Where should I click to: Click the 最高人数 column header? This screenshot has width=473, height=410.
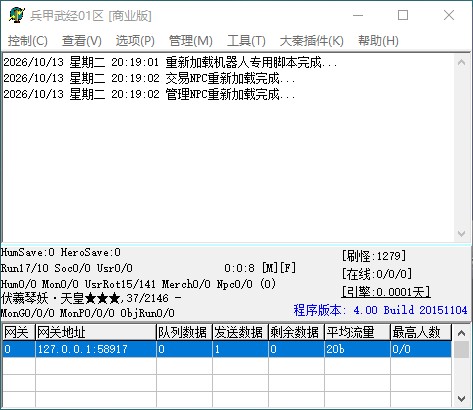click(421, 332)
